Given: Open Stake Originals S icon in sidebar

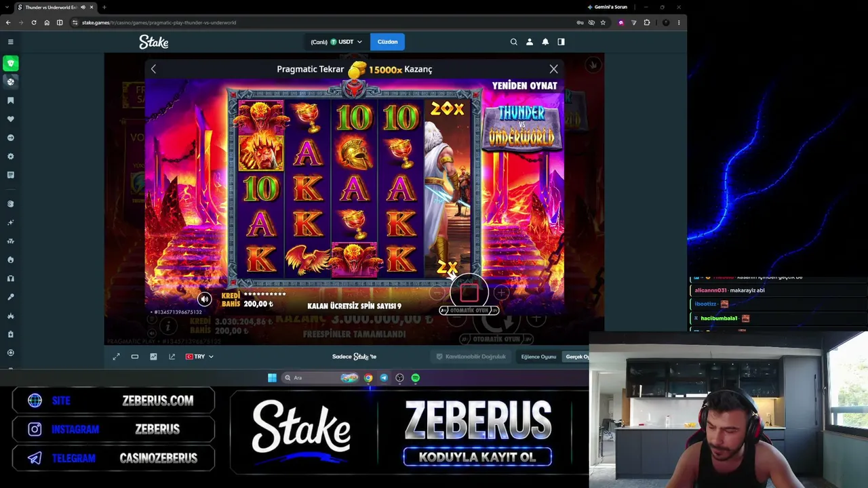Looking at the screenshot, I should coord(10,204).
